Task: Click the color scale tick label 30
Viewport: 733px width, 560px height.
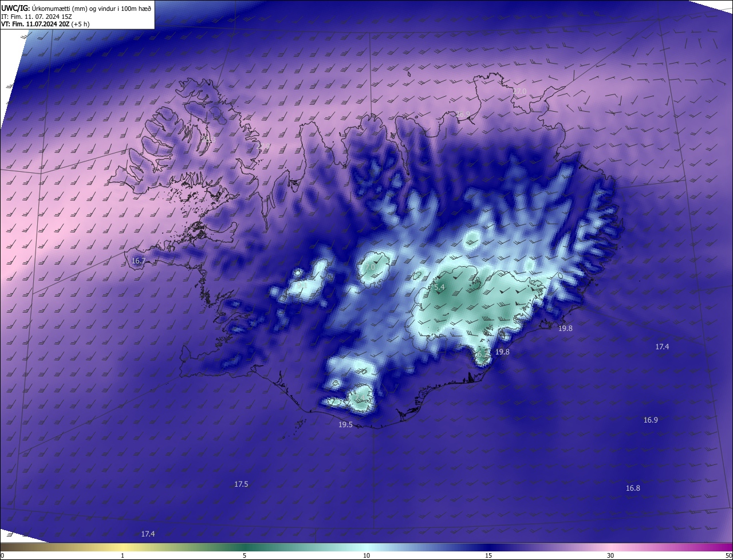Action: coord(610,555)
